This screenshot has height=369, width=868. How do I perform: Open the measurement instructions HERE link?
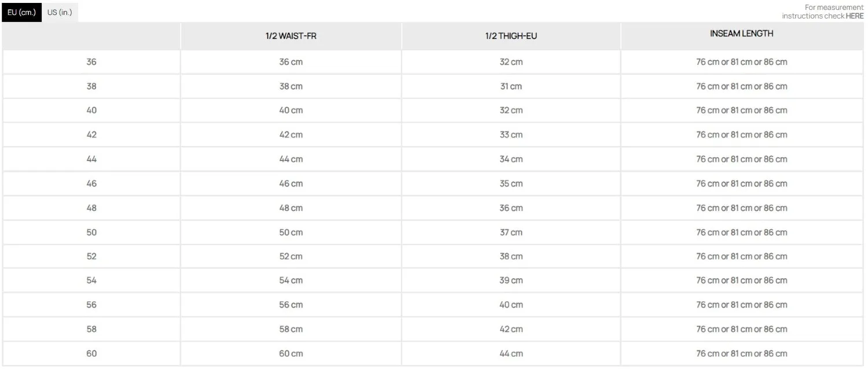tap(854, 16)
